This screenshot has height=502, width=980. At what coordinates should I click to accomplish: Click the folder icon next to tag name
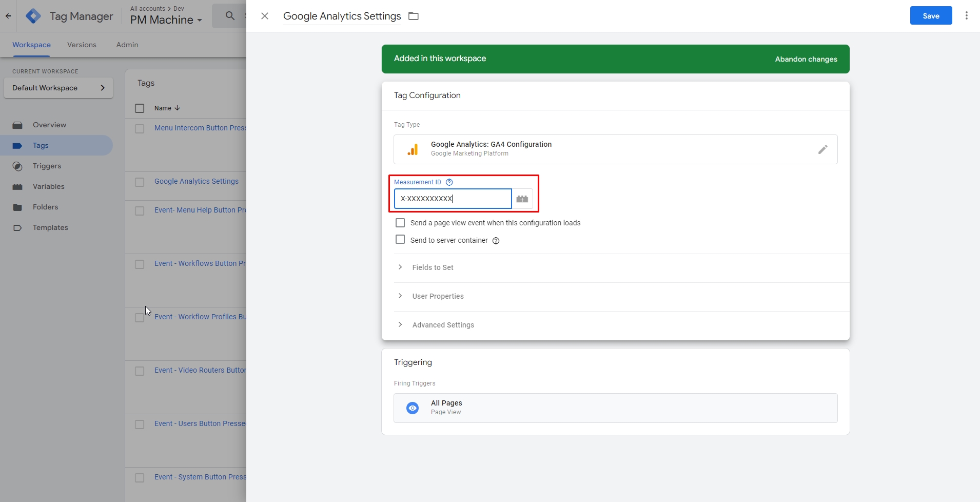click(x=414, y=16)
